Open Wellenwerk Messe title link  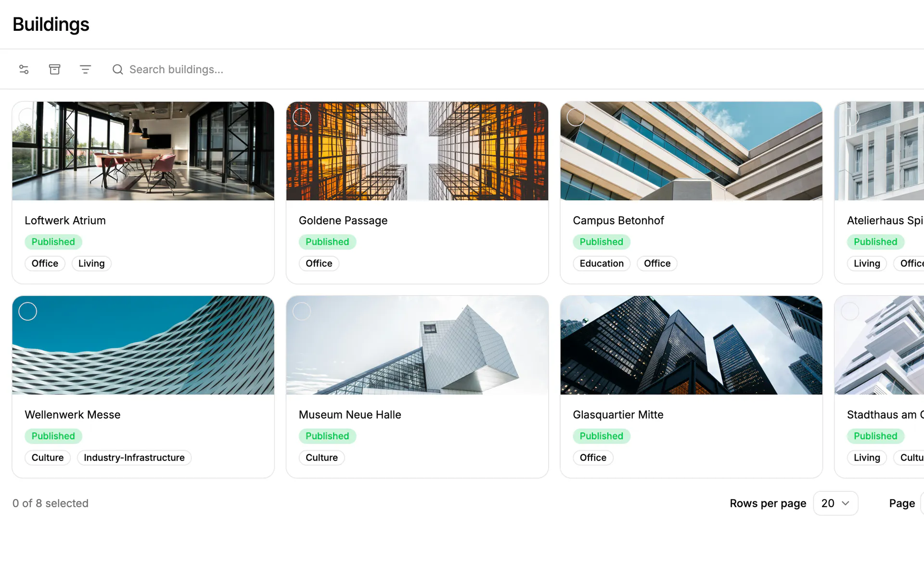pos(73,415)
